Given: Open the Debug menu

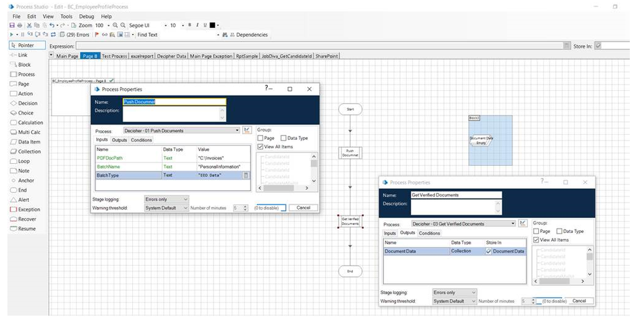Looking at the screenshot, I should coord(86,16).
